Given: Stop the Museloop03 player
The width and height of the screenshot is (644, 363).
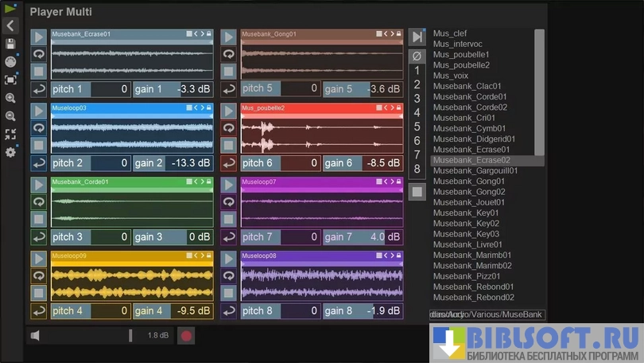Looking at the screenshot, I should click(39, 145).
